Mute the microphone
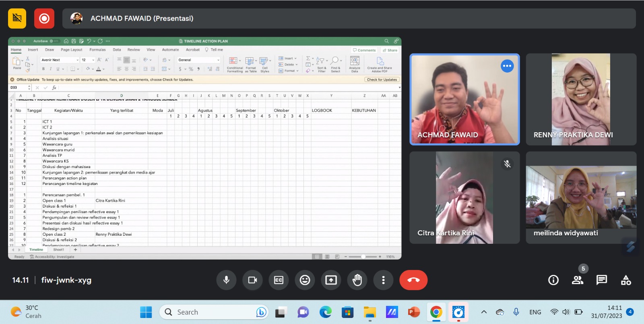 click(x=226, y=280)
